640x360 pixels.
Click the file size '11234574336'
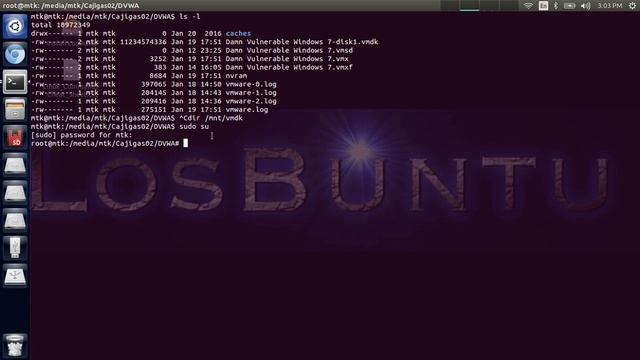(x=143, y=42)
